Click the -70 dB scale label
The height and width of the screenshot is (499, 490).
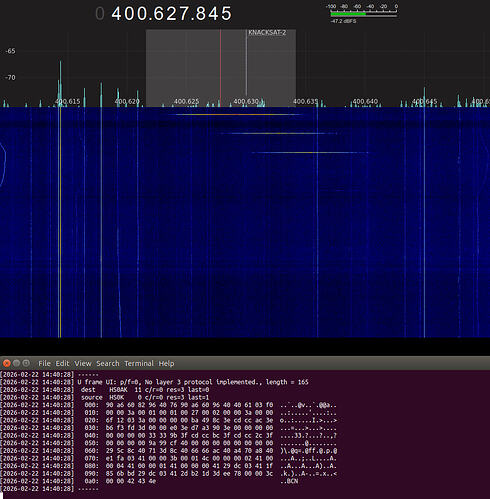tap(10, 78)
